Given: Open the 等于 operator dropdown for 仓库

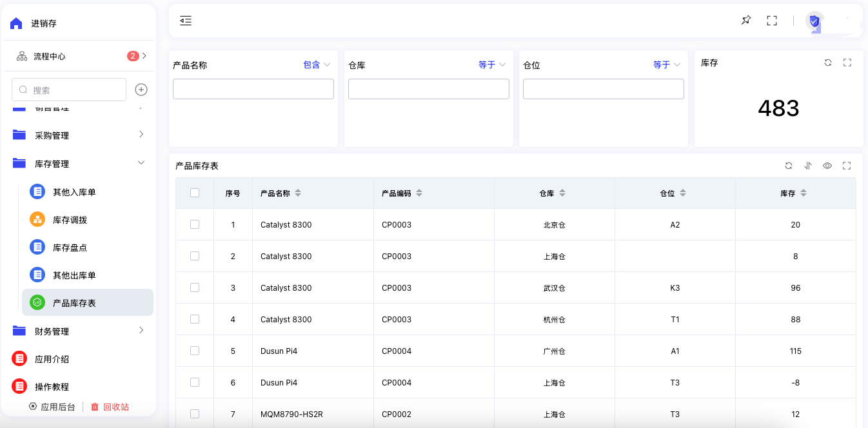Looking at the screenshot, I should 492,64.
